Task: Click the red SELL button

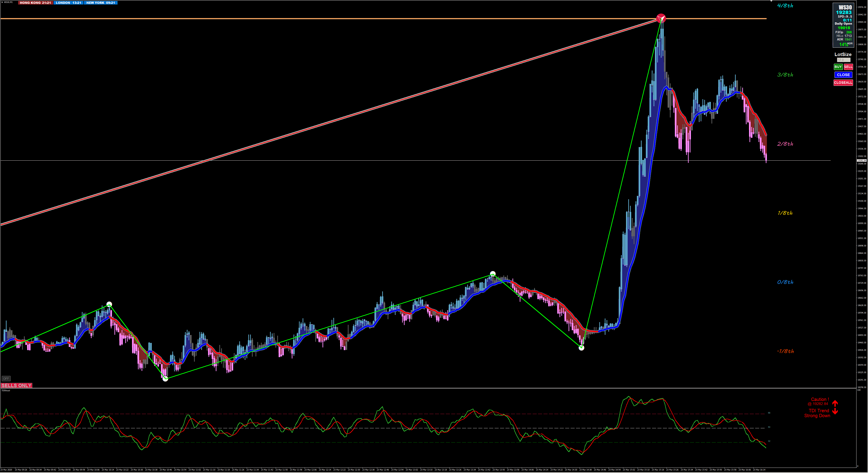Action: (848, 67)
